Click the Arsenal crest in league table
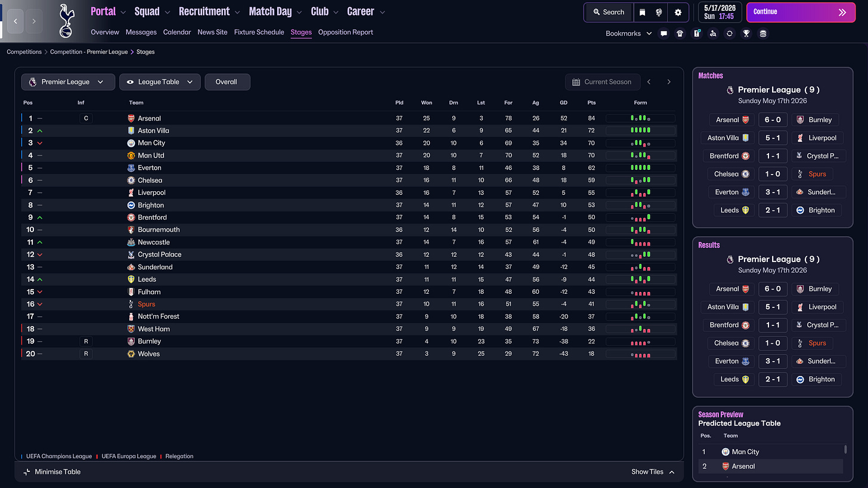 (131, 119)
